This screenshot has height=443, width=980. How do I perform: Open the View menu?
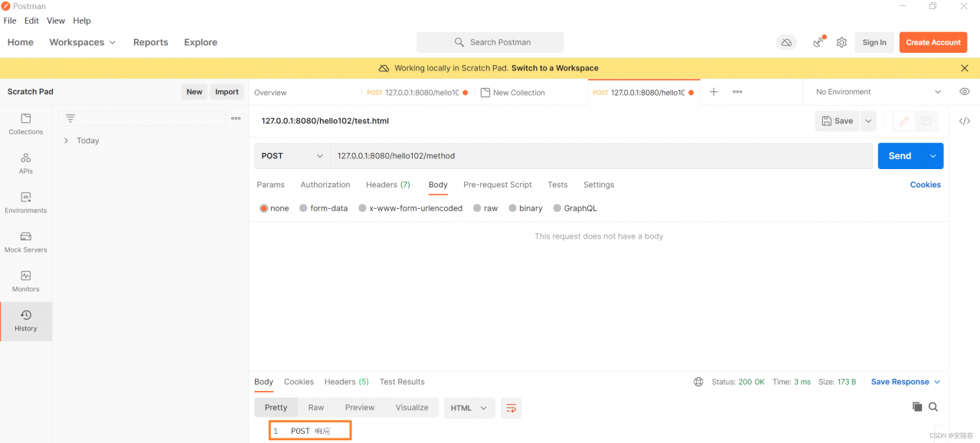[56, 21]
